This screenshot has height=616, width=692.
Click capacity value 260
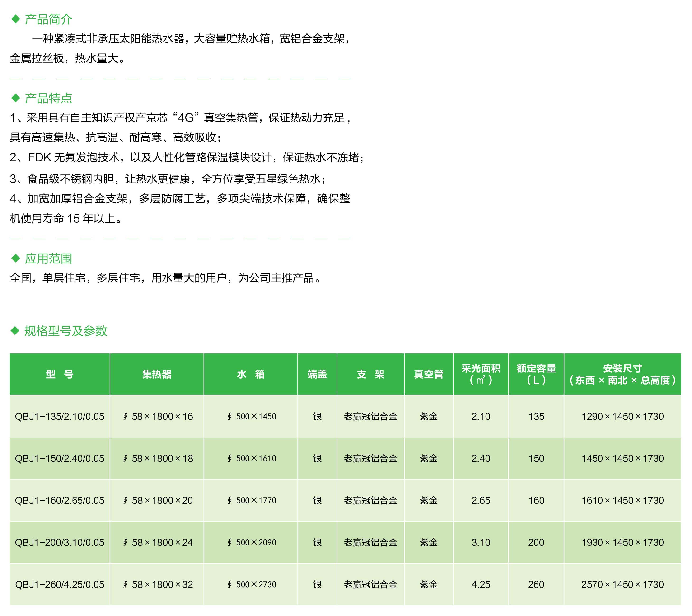tap(536, 584)
